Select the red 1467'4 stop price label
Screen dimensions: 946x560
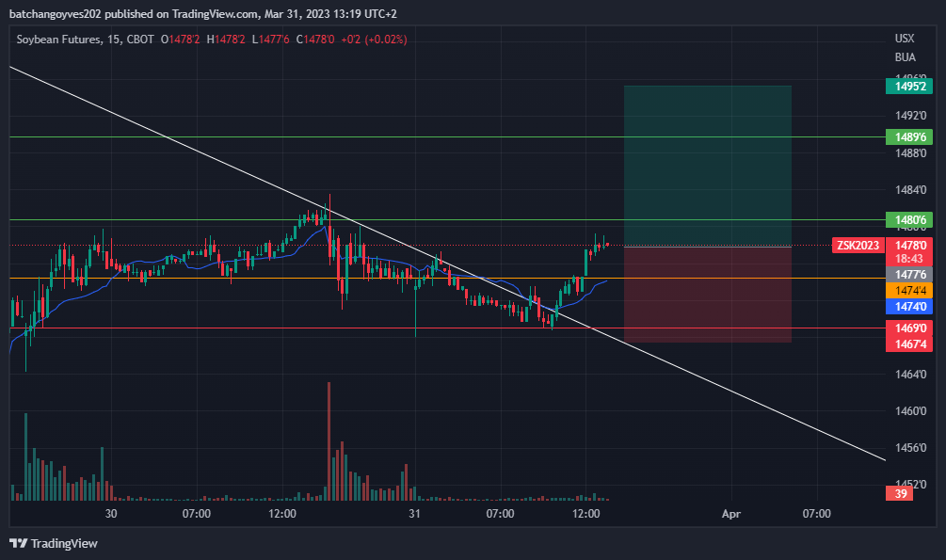click(x=909, y=344)
